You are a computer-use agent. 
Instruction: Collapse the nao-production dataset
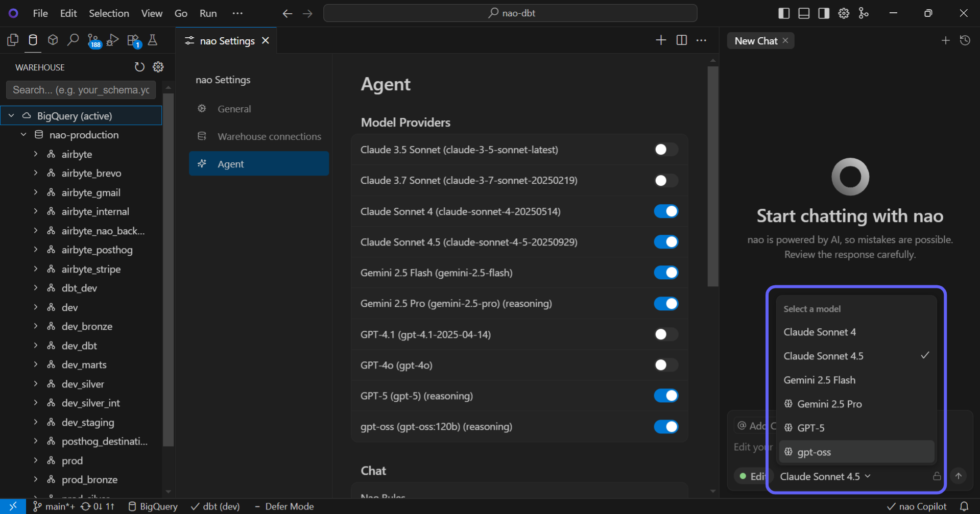tap(23, 135)
